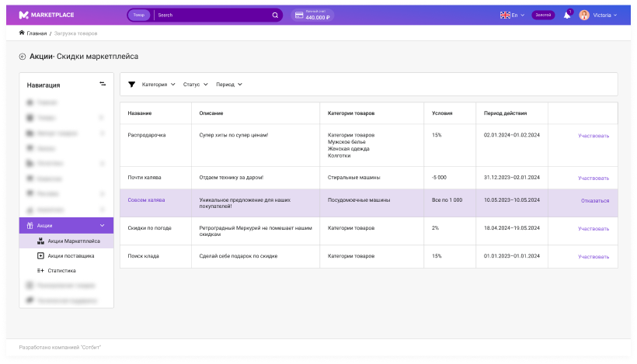Click Victoria's profile avatar
Screen dimensions: 637x364
(x=584, y=15)
